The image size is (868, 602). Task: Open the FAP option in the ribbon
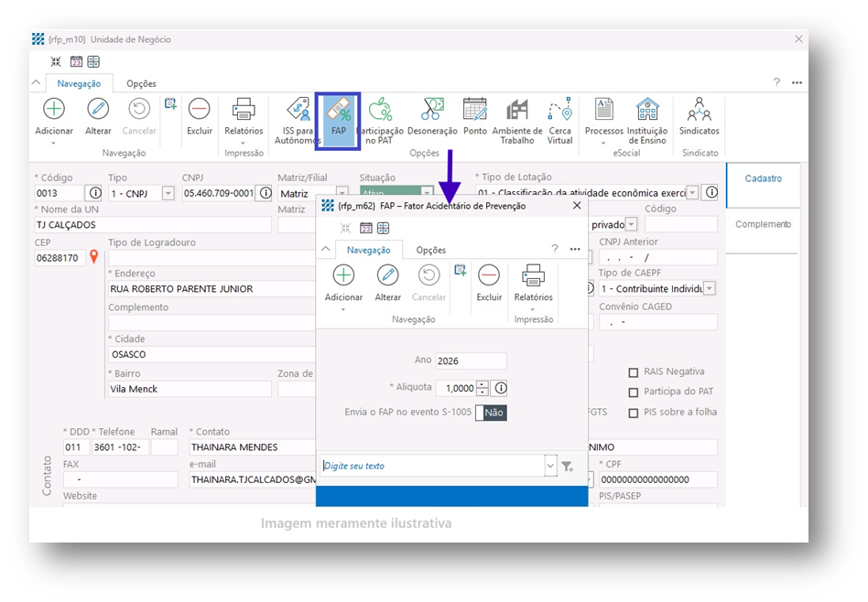click(x=338, y=116)
